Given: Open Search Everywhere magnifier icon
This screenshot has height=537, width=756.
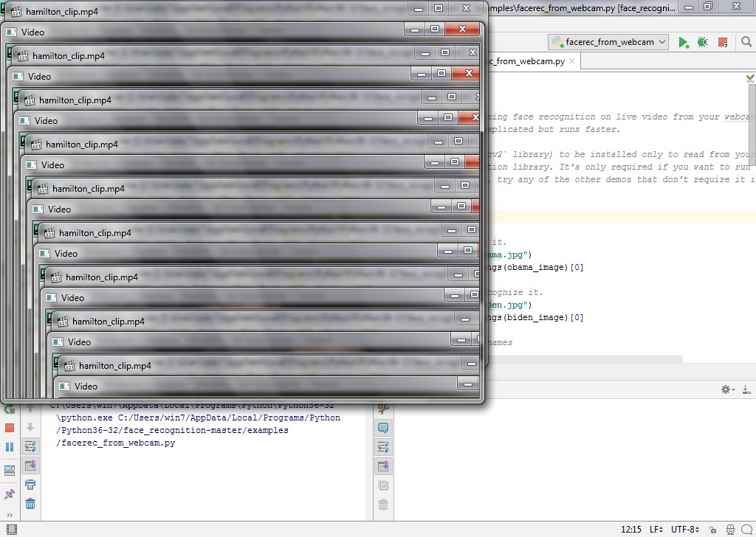Looking at the screenshot, I should [x=746, y=42].
